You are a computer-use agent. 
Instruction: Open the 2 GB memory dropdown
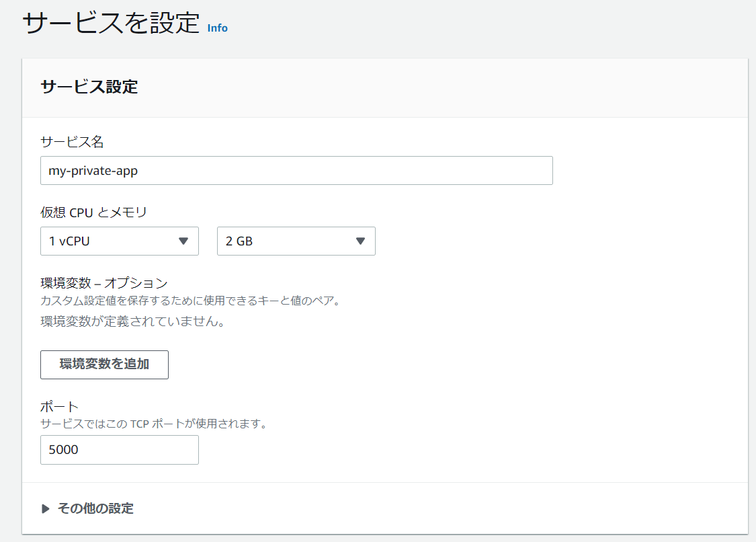(296, 241)
